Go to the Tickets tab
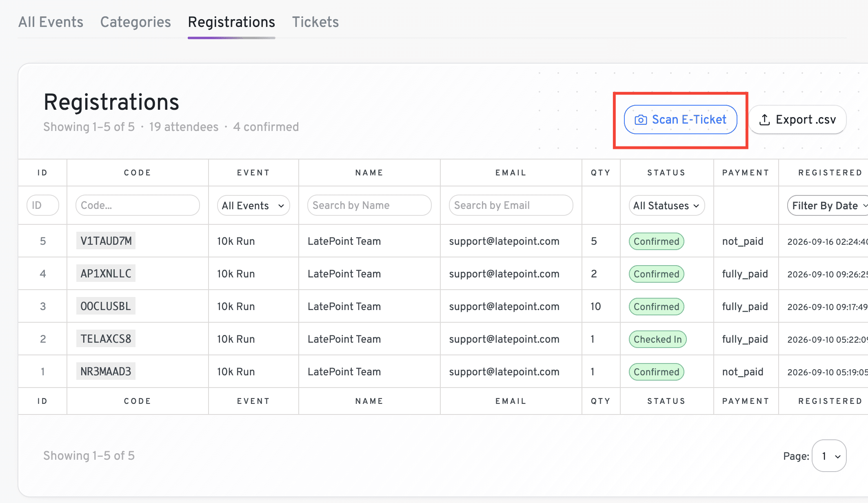The width and height of the screenshot is (868, 503). pos(315,22)
